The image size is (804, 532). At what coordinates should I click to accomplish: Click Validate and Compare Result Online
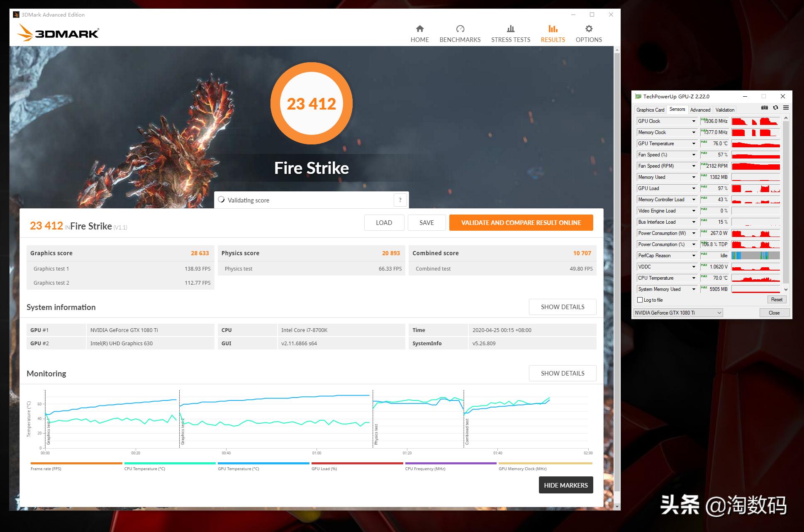[x=521, y=223]
